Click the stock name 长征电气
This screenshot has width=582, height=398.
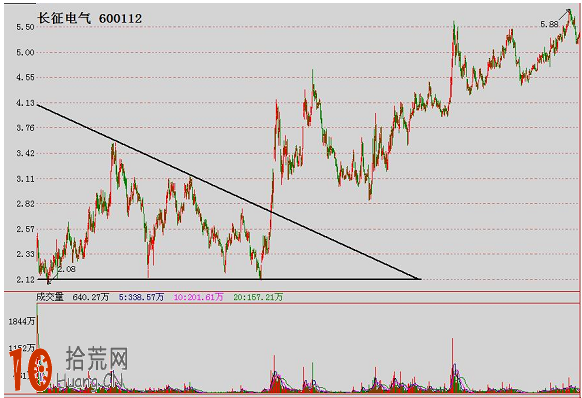(x=64, y=18)
